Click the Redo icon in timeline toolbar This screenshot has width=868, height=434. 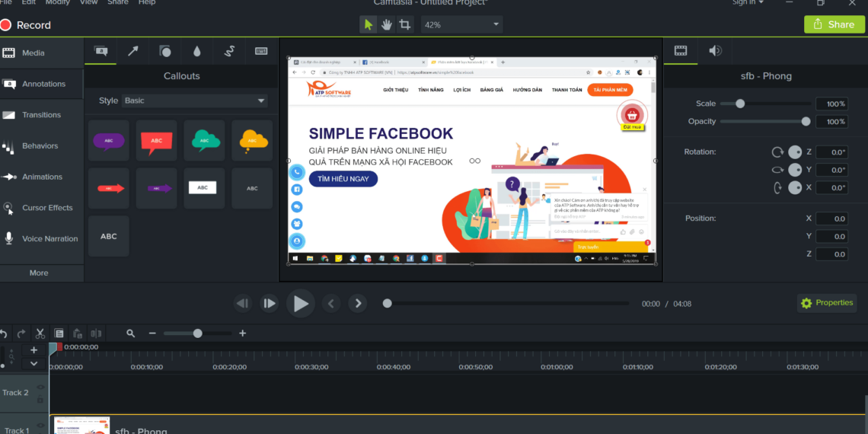tap(21, 333)
